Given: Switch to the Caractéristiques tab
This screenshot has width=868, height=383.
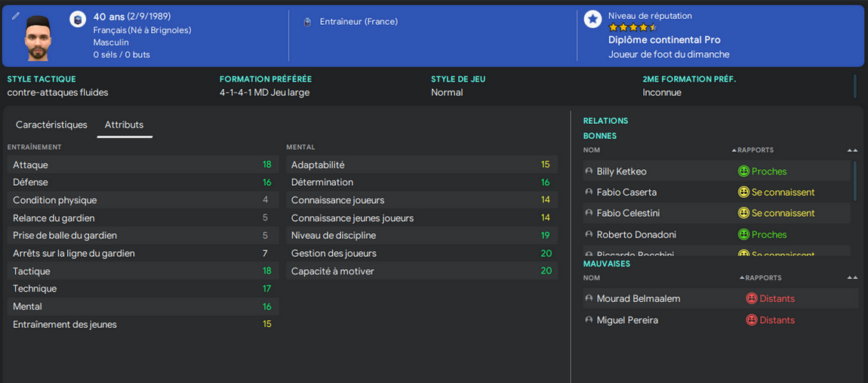Looking at the screenshot, I should point(51,125).
